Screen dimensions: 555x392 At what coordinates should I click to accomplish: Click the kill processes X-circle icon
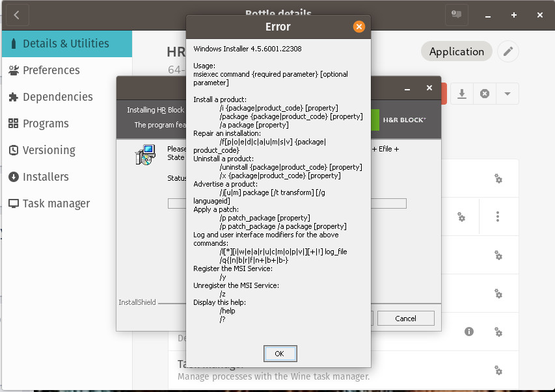485,94
